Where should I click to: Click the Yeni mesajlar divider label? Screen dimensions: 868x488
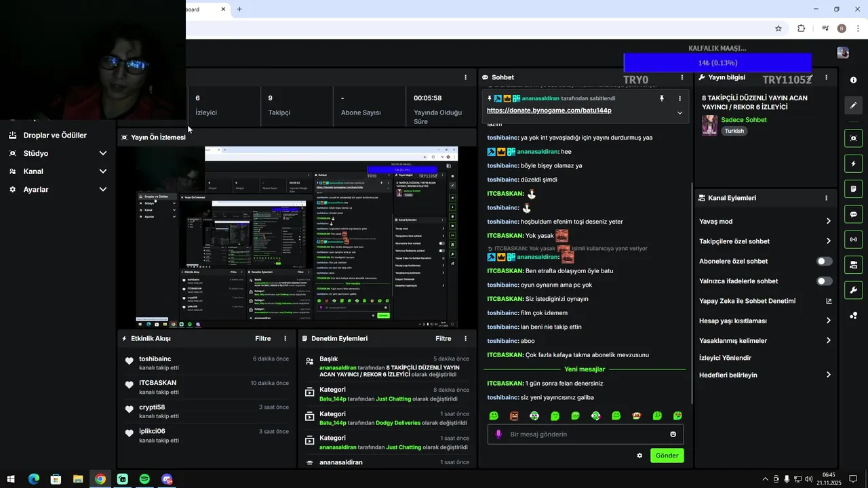pos(585,369)
